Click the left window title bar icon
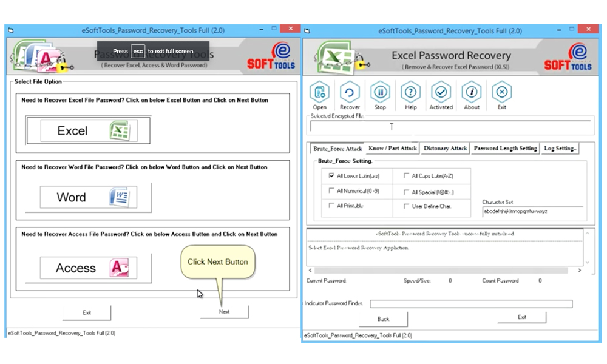This screenshot has height=364, width=607. point(11,30)
